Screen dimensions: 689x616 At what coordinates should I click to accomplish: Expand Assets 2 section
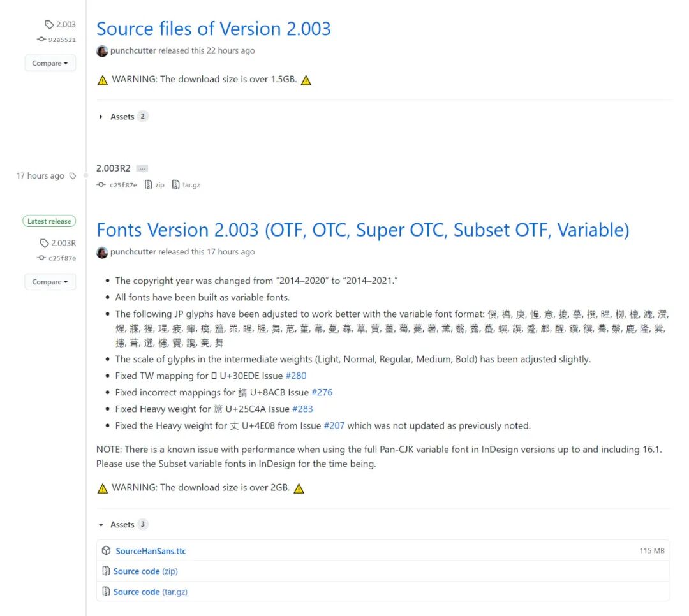tap(122, 117)
